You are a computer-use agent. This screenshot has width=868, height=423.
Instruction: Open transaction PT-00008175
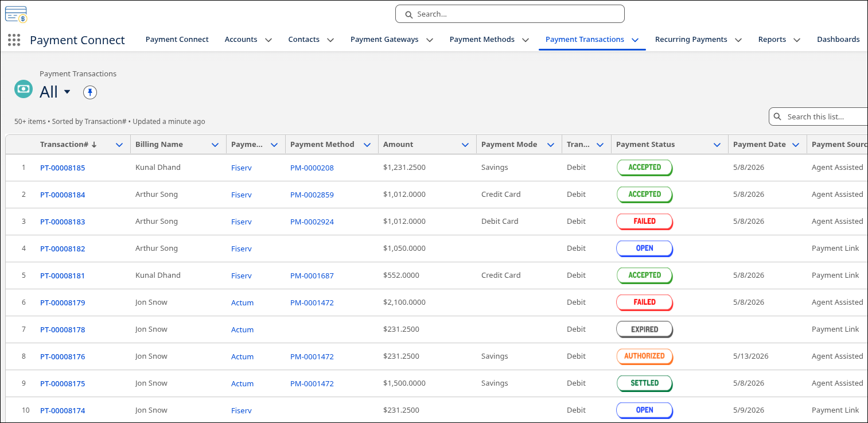click(63, 384)
